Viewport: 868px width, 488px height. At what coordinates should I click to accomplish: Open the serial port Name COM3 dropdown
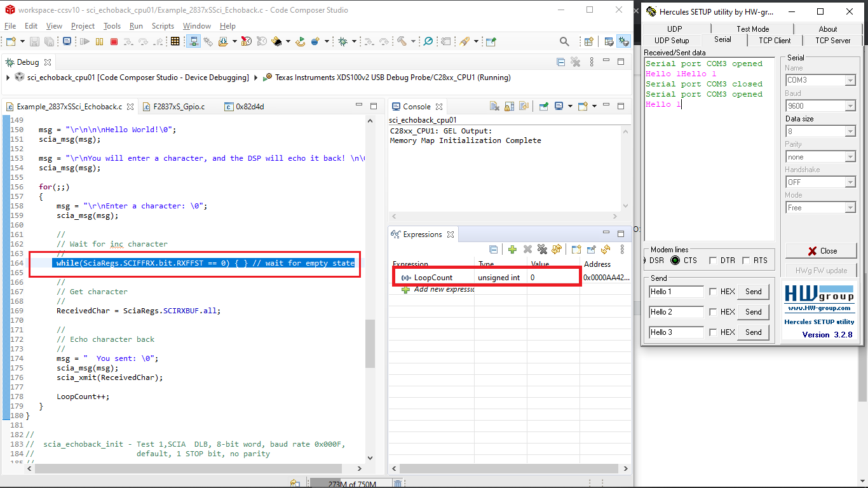[850, 81]
